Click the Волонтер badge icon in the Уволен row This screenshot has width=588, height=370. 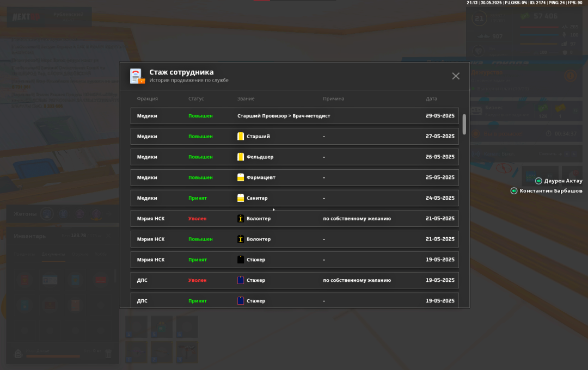[x=241, y=219]
